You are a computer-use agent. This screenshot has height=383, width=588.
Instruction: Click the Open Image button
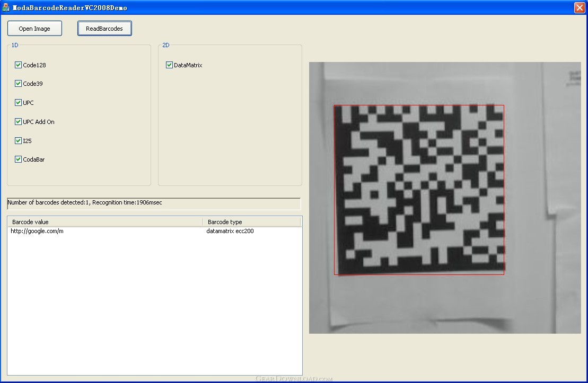click(x=34, y=29)
